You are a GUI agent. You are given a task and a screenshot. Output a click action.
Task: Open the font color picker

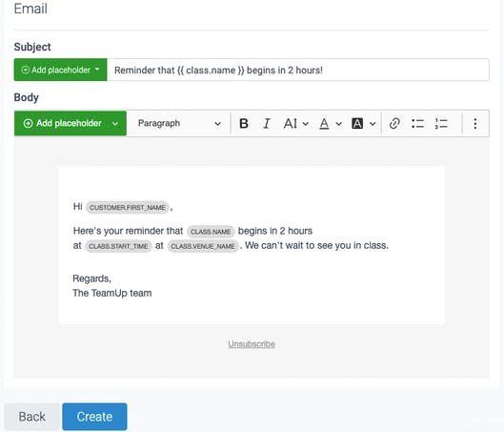330,124
